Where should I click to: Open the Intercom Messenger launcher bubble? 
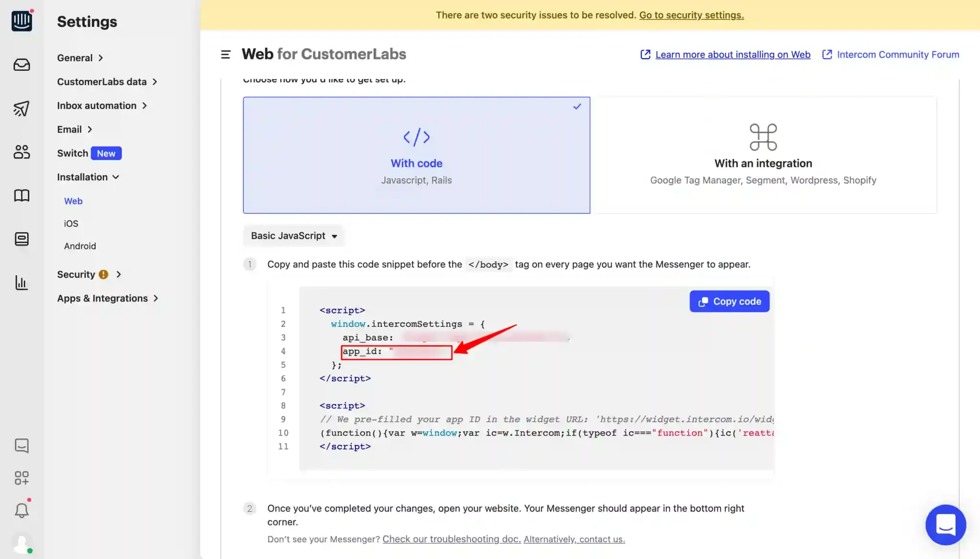[946, 525]
